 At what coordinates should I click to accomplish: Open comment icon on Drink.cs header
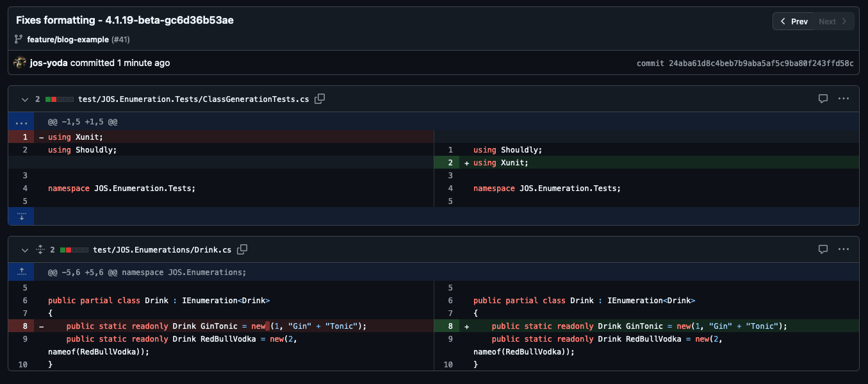[x=823, y=249]
